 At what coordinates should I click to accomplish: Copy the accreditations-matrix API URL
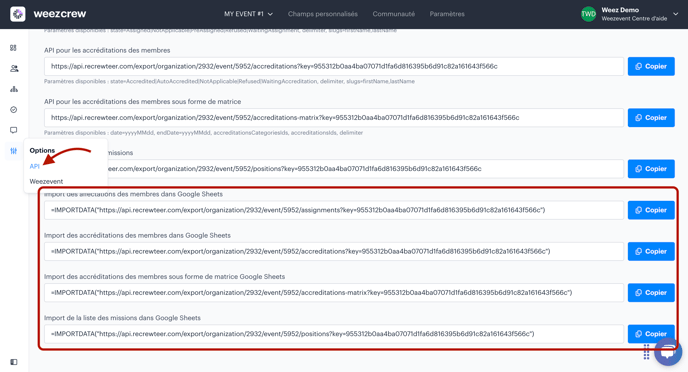[651, 118]
